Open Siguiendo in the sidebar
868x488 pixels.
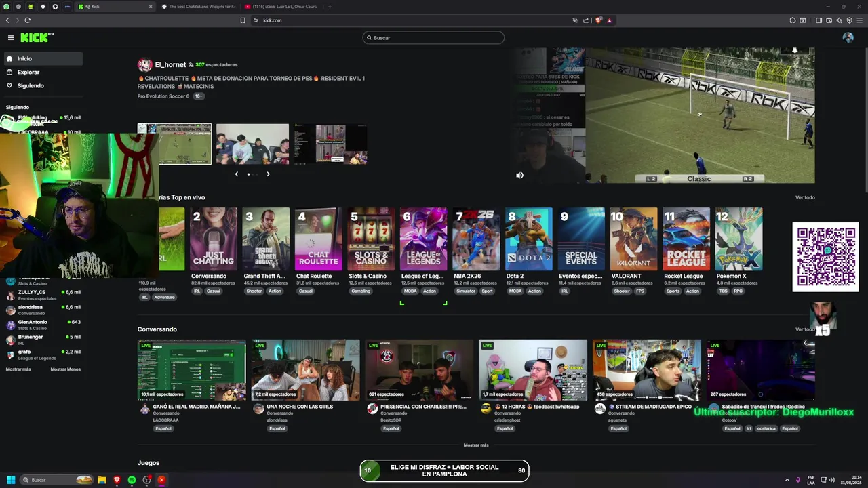coord(43,85)
